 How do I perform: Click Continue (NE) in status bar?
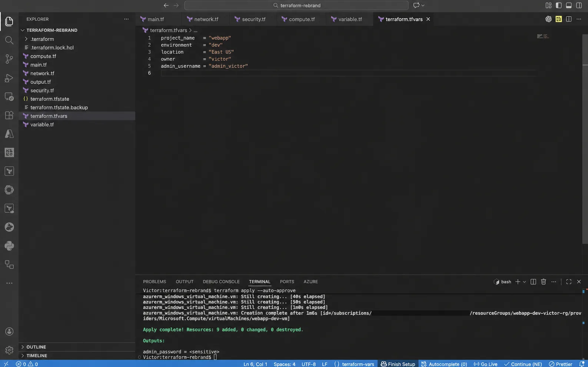pos(523,364)
